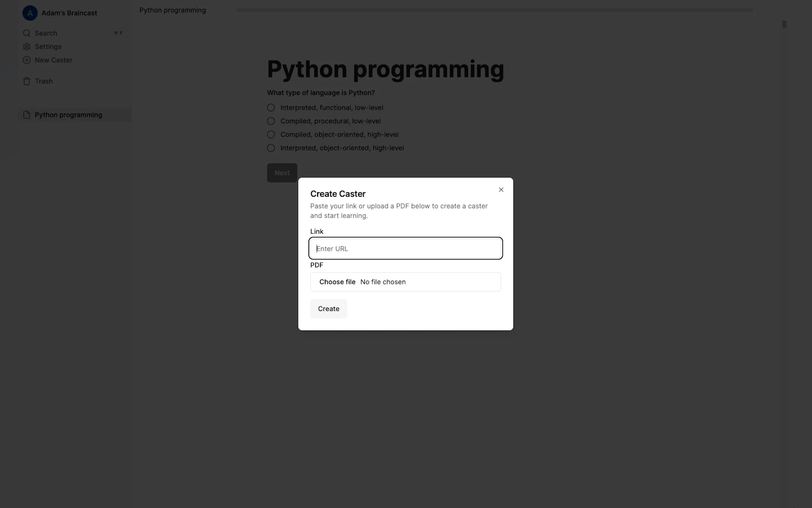The image size is (812, 508).
Task: Click the New Caster plus icon
Action: (27, 60)
